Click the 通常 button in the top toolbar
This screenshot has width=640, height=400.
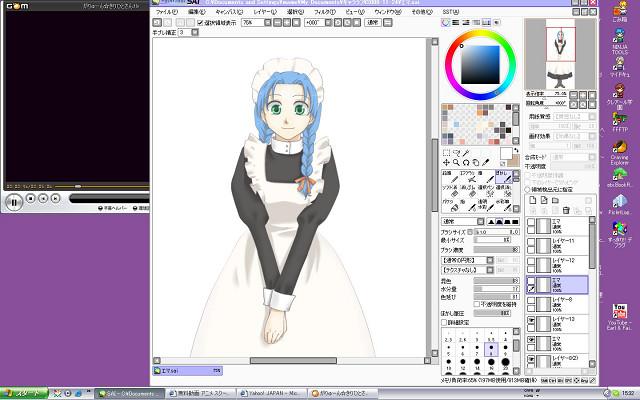(373, 23)
